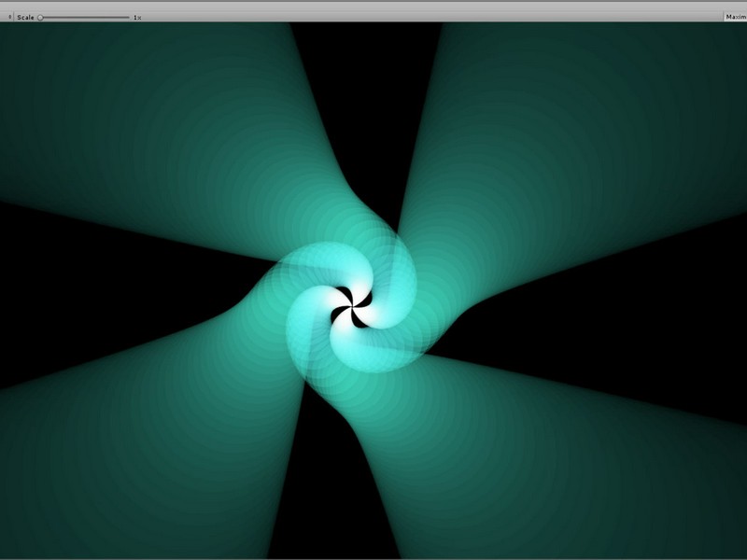Click the spiral center of the game view

pos(352,307)
